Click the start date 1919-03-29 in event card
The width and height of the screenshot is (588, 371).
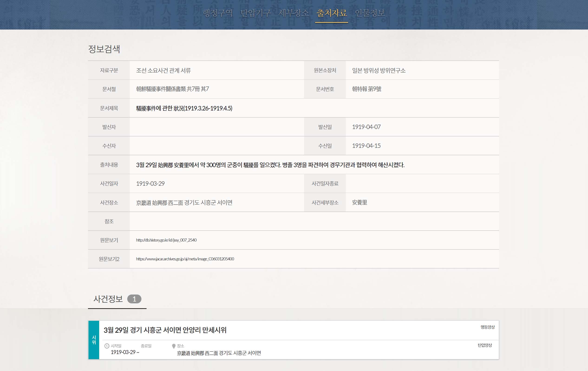[123, 352]
